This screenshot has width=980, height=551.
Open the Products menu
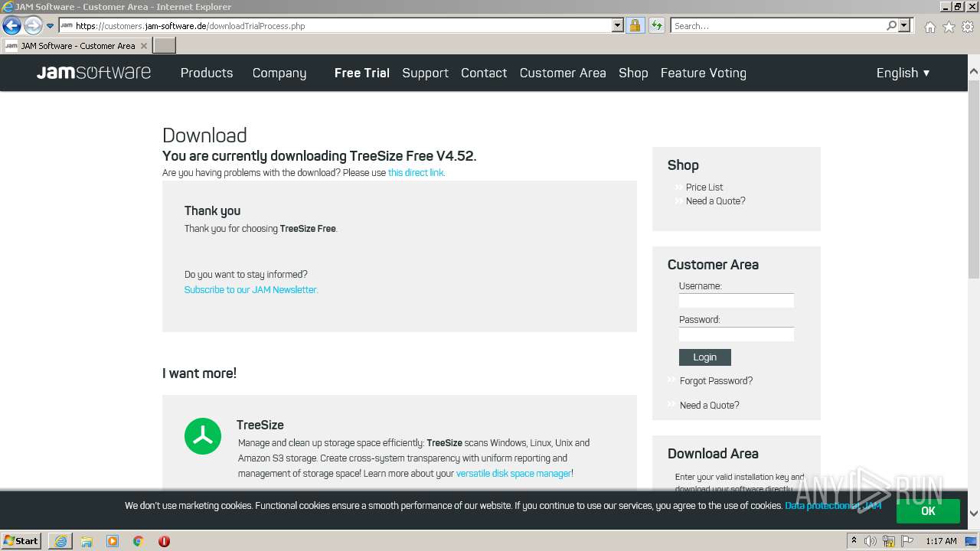point(207,73)
